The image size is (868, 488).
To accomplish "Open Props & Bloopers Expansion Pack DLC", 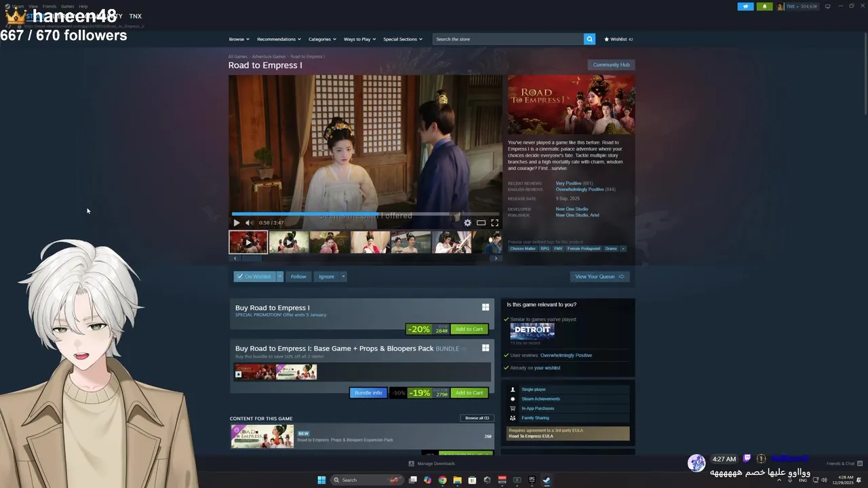I will pos(361,436).
